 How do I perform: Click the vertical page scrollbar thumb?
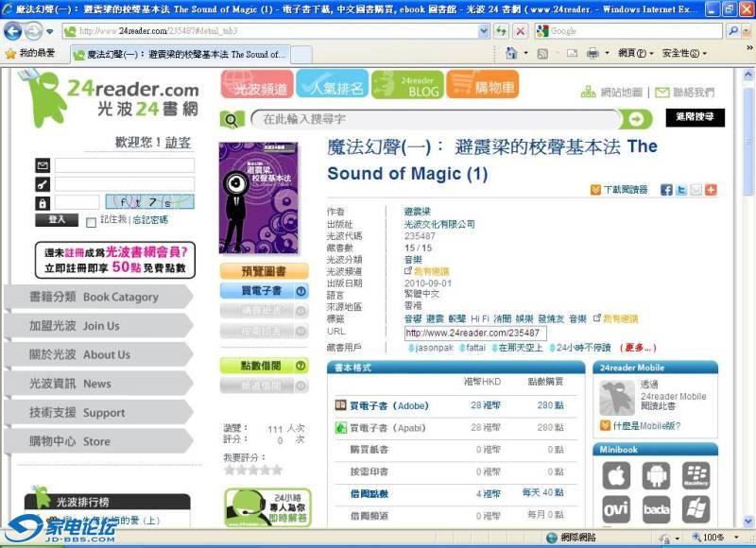coord(747,140)
